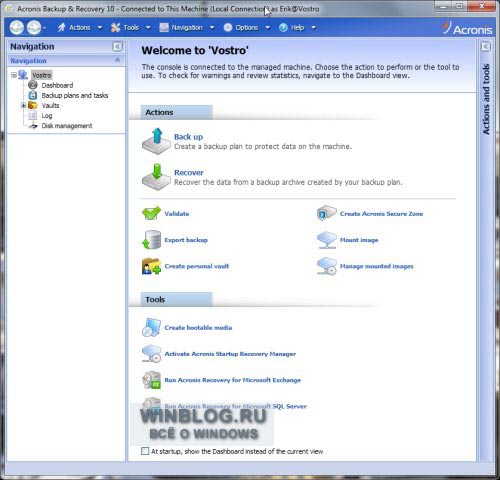
Task: Select Vaults in navigation tree
Action: pos(50,105)
